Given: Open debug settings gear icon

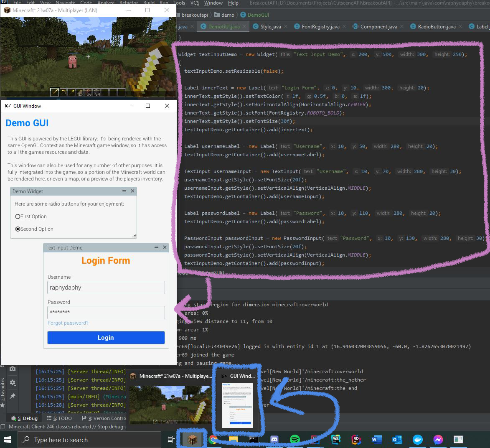Looking at the screenshot, I should click(x=13, y=382).
